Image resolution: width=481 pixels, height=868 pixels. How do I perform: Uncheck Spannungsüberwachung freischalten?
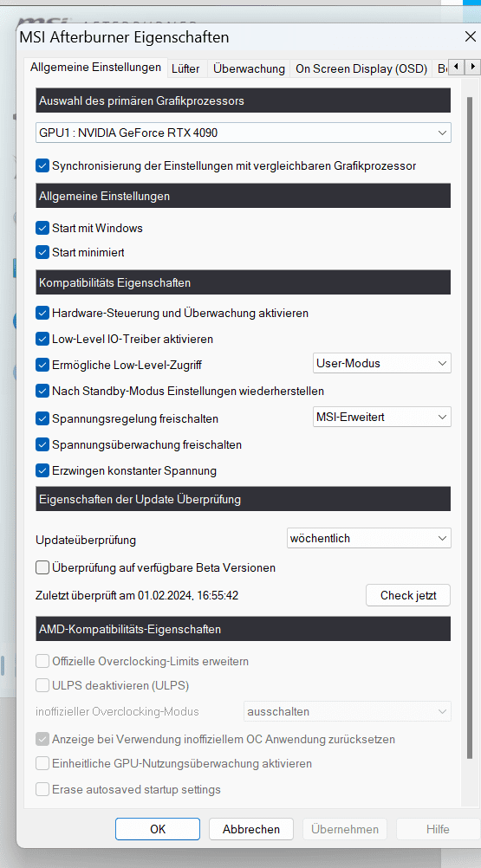[x=42, y=444]
